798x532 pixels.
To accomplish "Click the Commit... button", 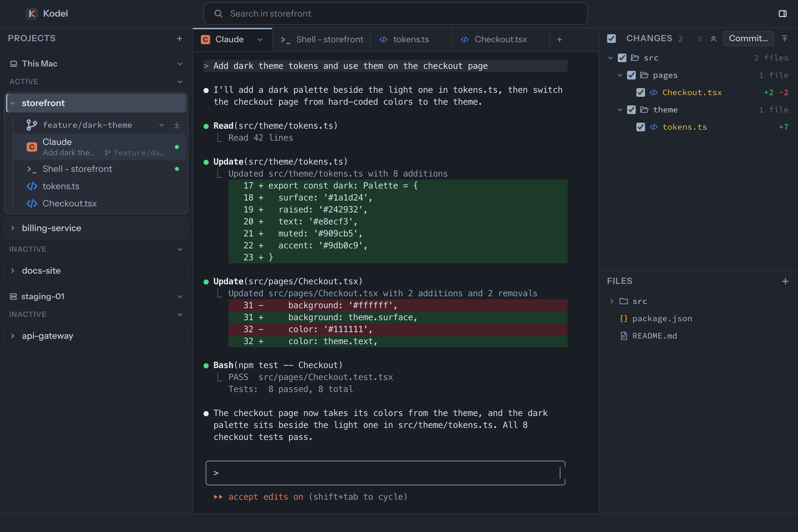I will (748, 39).
